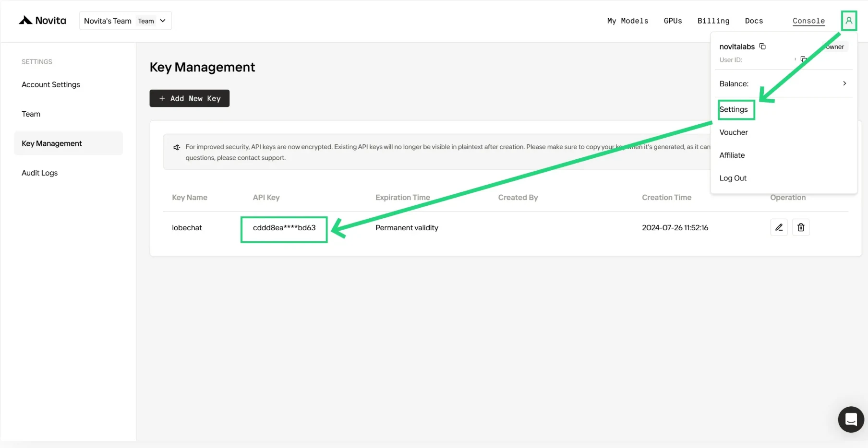The width and height of the screenshot is (868, 448).
Task: Click the API key cddd8ea****bd63
Action: pos(284,228)
